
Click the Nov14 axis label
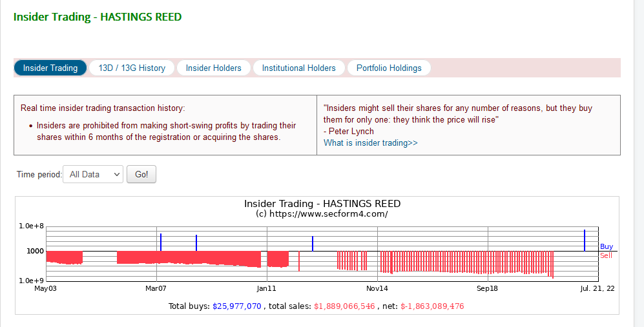(x=377, y=288)
